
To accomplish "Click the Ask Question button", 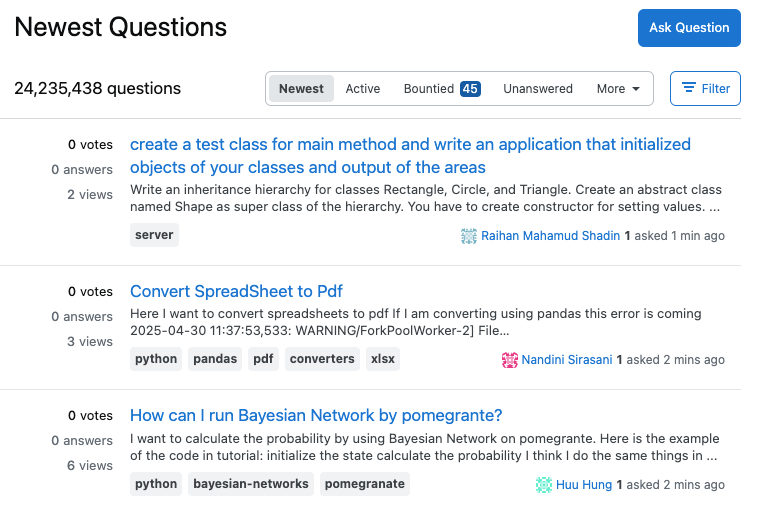I will coord(689,28).
